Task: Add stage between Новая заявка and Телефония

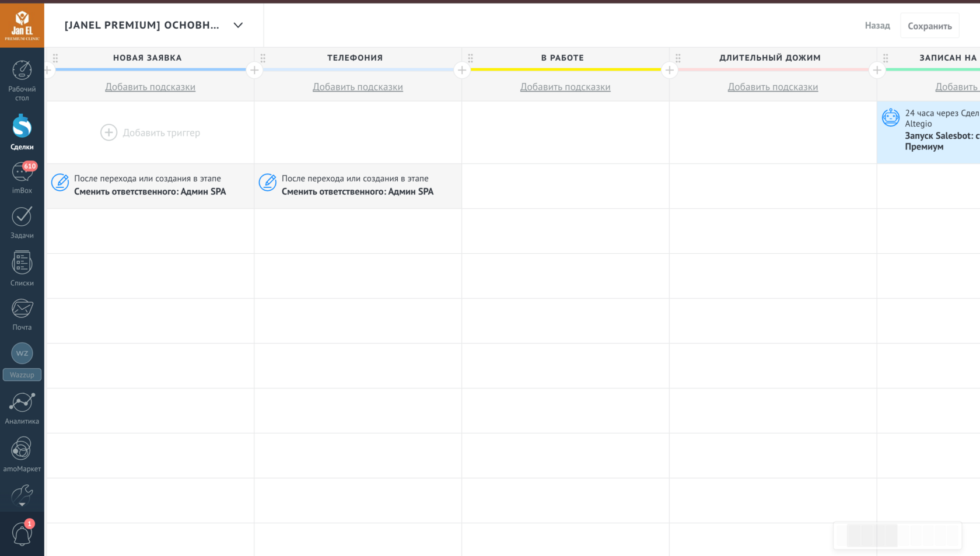Action: (254, 70)
